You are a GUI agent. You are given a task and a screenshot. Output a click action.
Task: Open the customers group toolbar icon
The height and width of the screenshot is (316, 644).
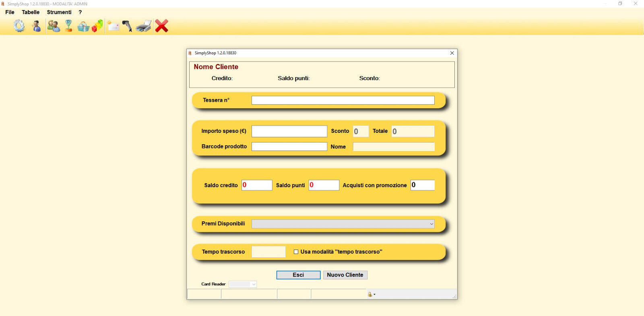tap(54, 26)
